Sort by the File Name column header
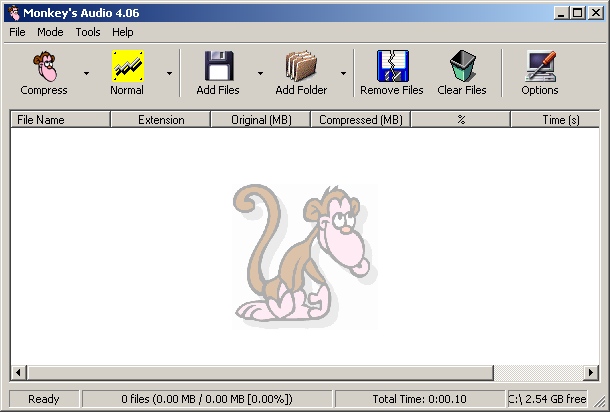 60,119
